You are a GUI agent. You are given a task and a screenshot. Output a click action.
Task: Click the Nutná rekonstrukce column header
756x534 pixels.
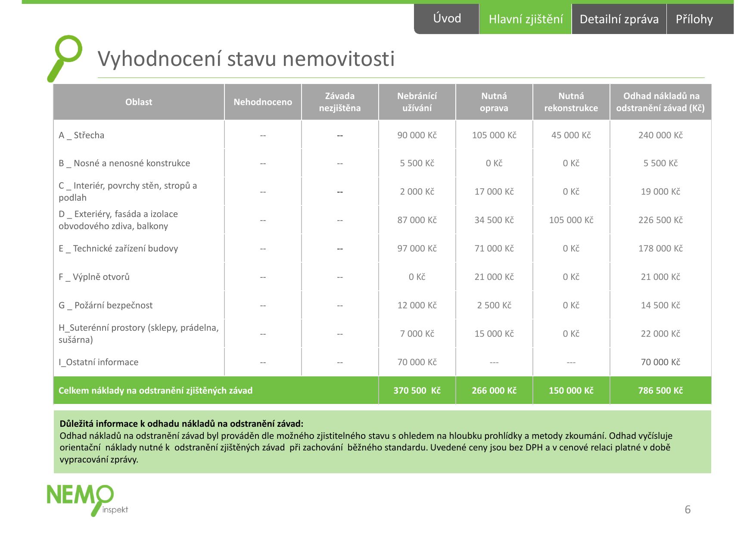click(x=571, y=102)
